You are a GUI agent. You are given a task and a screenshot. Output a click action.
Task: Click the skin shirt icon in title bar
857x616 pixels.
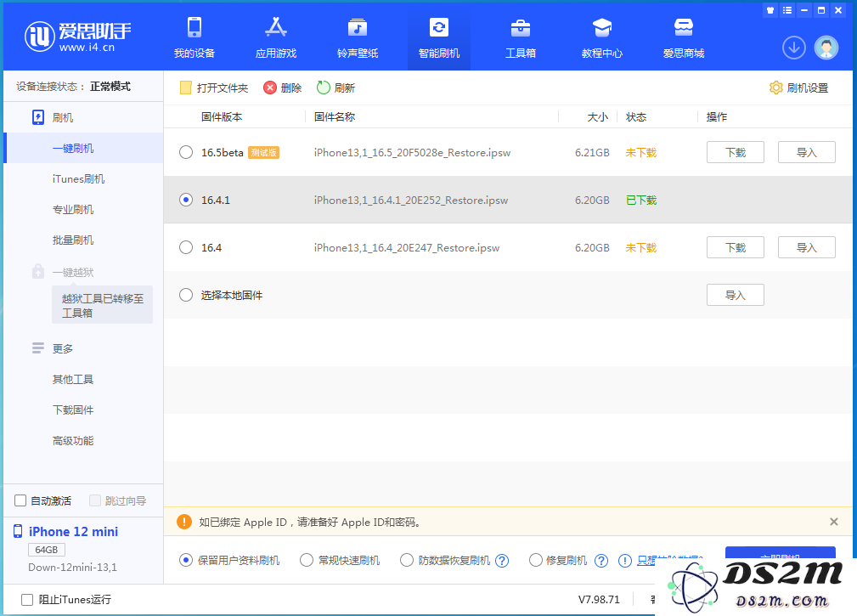coord(770,10)
